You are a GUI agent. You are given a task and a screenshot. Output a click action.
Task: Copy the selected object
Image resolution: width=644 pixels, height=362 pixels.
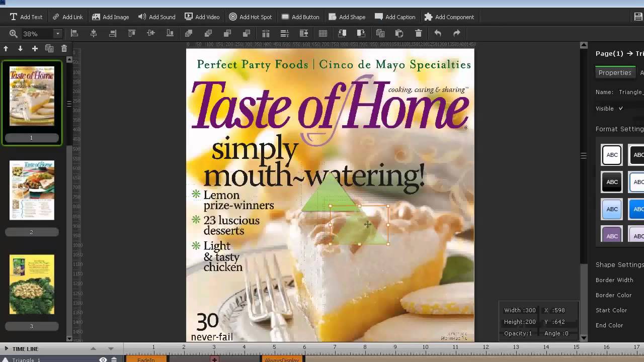pyautogui.click(x=380, y=33)
